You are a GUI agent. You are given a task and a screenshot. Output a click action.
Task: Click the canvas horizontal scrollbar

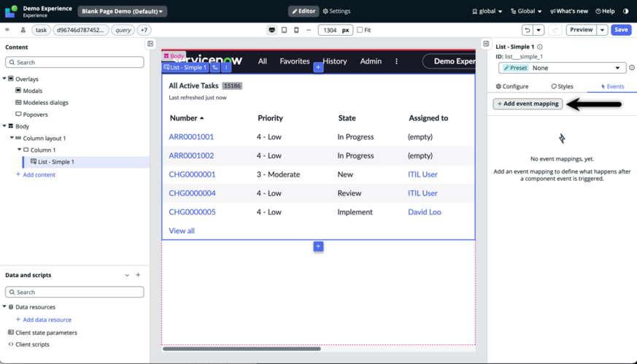(242, 349)
